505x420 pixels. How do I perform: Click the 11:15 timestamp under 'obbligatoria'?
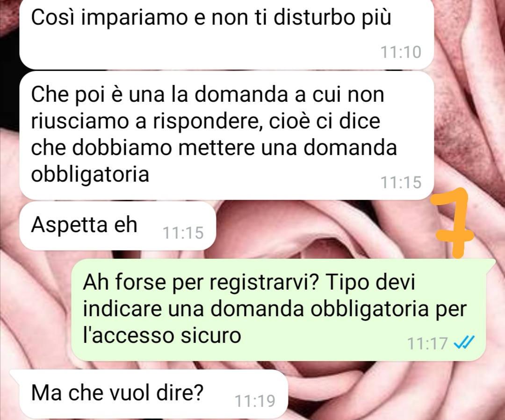click(401, 182)
